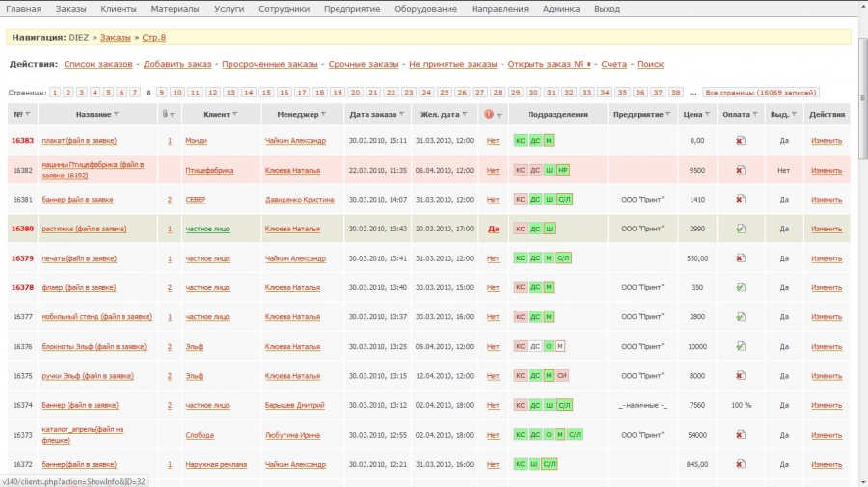
Task: Toggle the КС department status for order 16383
Action: click(520, 141)
